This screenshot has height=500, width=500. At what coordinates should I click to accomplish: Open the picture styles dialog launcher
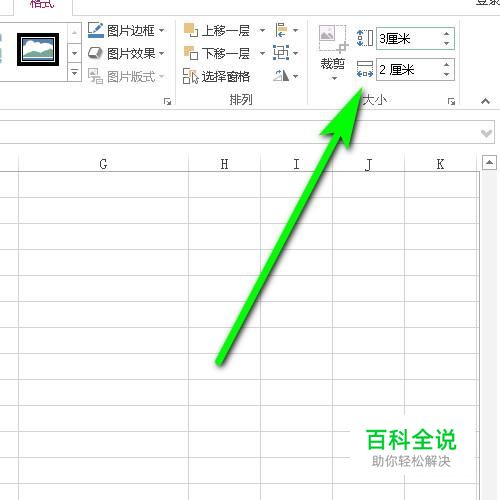(167, 101)
